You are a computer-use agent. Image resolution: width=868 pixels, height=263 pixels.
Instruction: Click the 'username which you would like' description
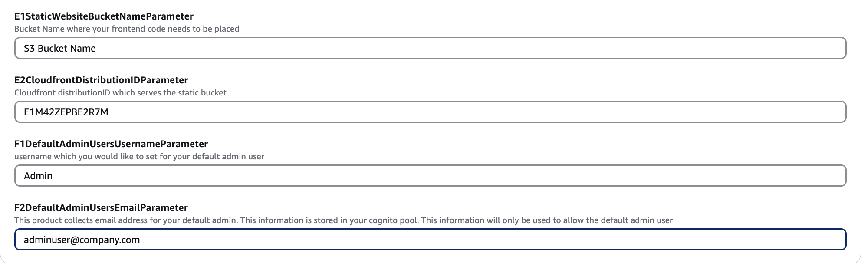[139, 156]
